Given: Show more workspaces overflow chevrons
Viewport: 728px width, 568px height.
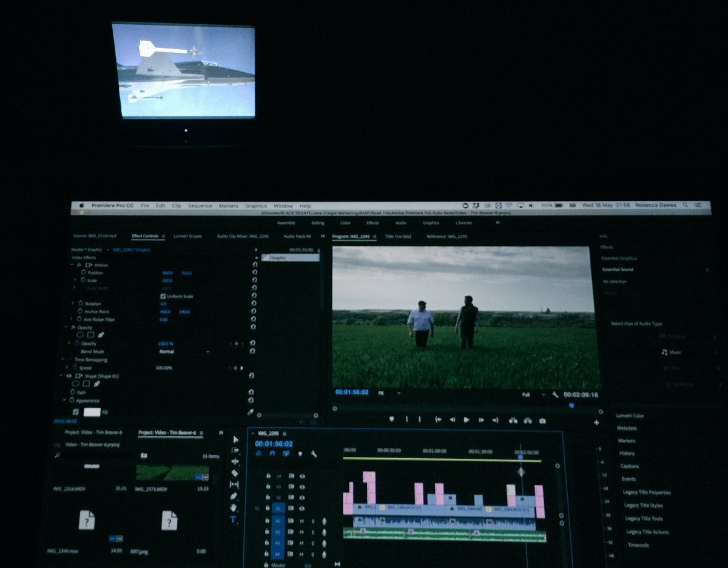Looking at the screenshot, I should click(497, 223).
